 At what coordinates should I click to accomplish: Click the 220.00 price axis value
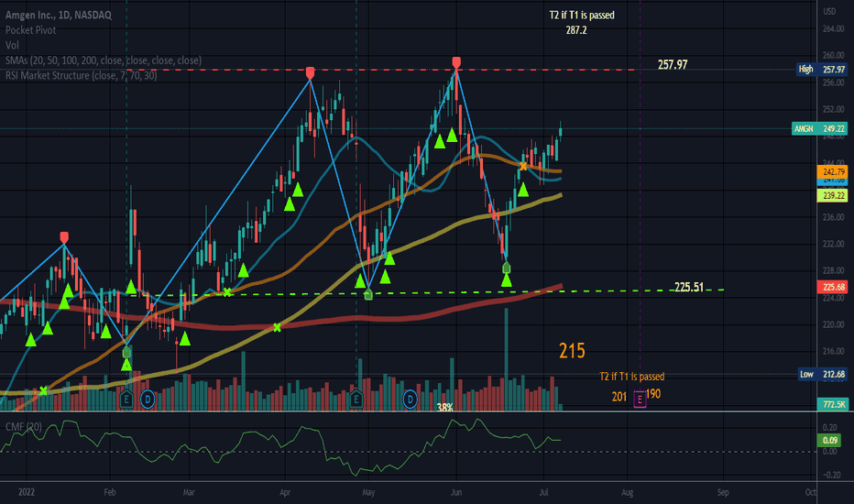(833, 324)
